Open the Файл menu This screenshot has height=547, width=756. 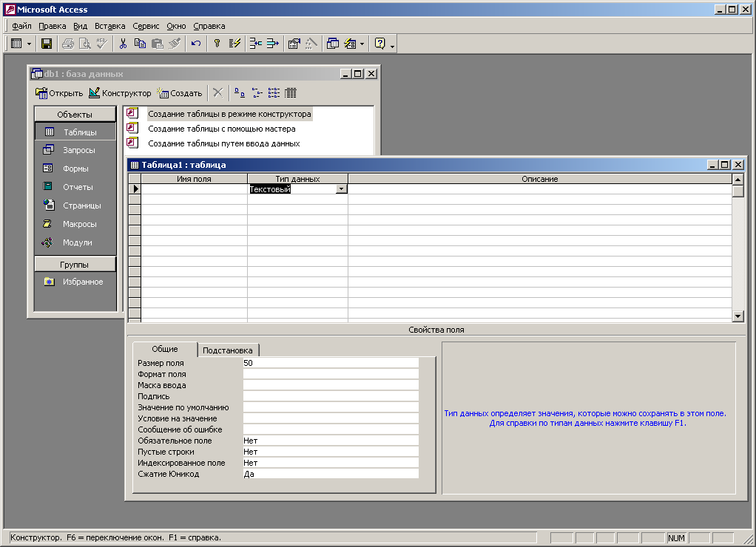tap(21, 26)
